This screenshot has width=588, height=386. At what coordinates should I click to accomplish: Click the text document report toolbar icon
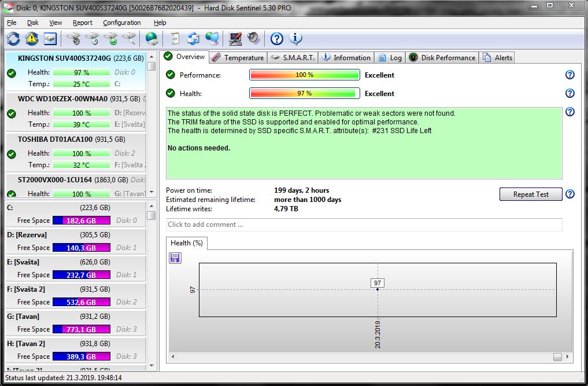175,38
